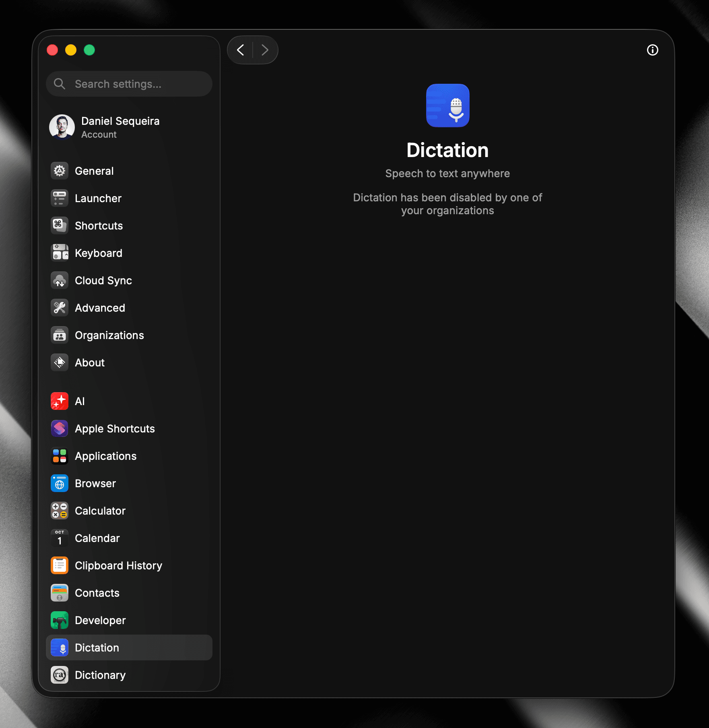Select Apple Shortcuts icon
The width and height of the screenshot is (709, 728).
[x=60, y=429]
